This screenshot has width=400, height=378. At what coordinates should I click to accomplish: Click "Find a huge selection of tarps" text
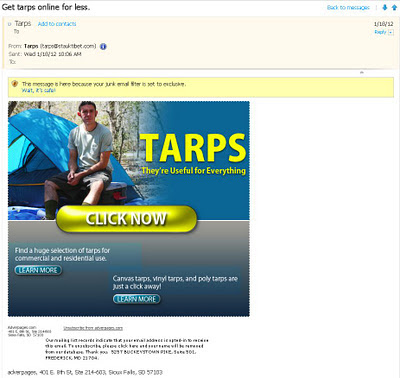[62, 254]
